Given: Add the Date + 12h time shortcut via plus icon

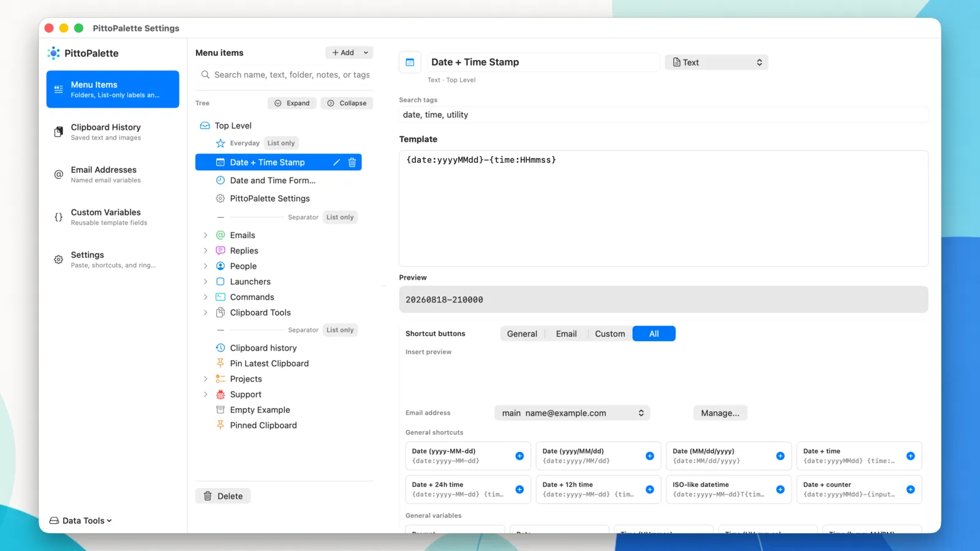Looking at the screenshot, I should (650, 490).
